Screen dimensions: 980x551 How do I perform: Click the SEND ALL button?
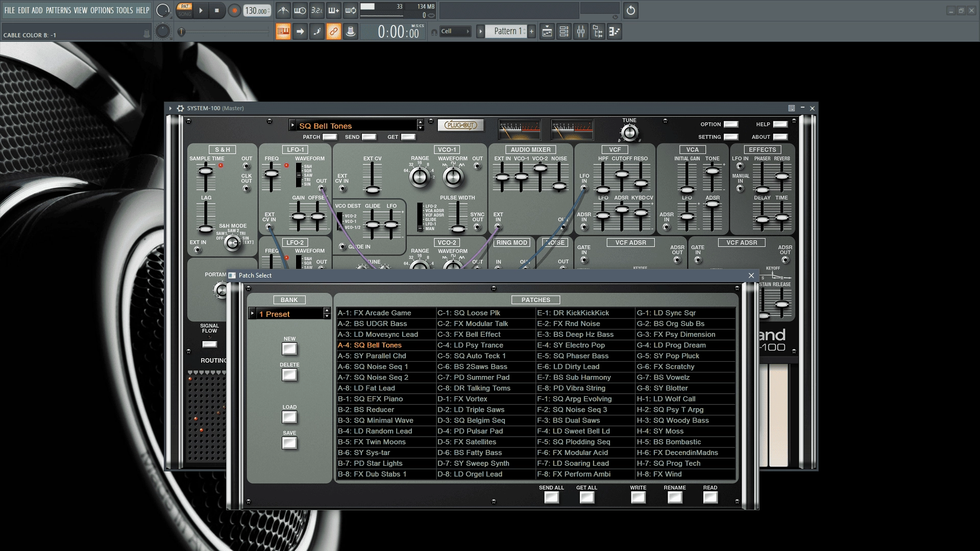[x=551, y=497]
